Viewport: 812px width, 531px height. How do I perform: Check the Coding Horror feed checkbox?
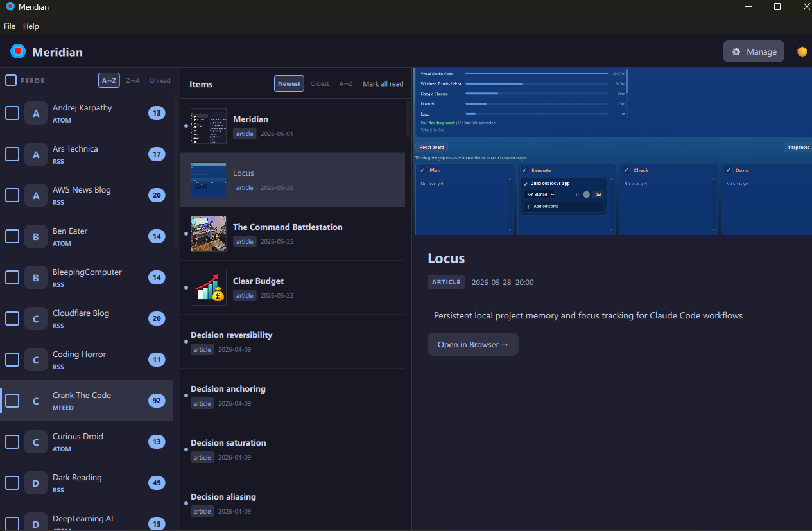[x=12, y=360]
